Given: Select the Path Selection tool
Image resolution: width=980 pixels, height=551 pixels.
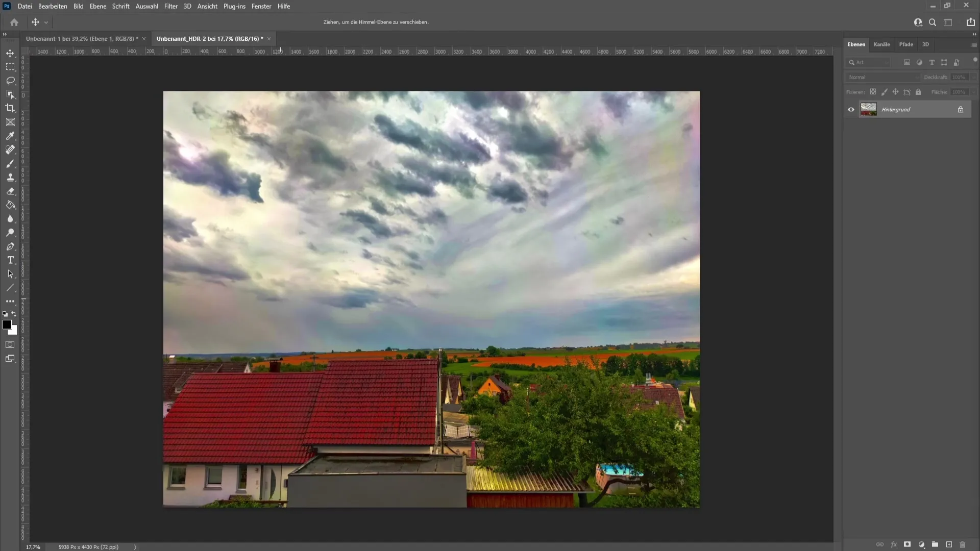Looking at the screenshot, I should click(x=10, y=274).
